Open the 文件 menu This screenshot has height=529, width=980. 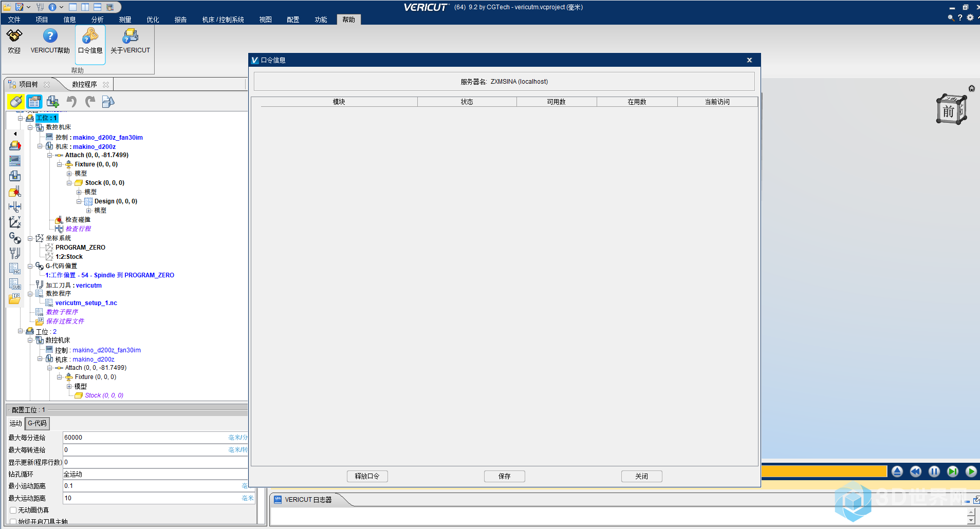pos(14,20)
